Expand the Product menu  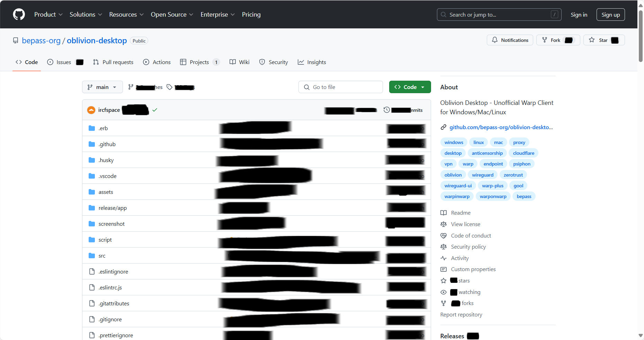pos(48,15)
